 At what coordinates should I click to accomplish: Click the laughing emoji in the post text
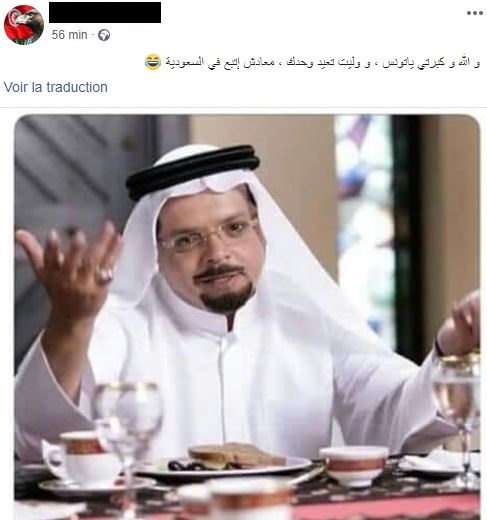pos(153,62)
